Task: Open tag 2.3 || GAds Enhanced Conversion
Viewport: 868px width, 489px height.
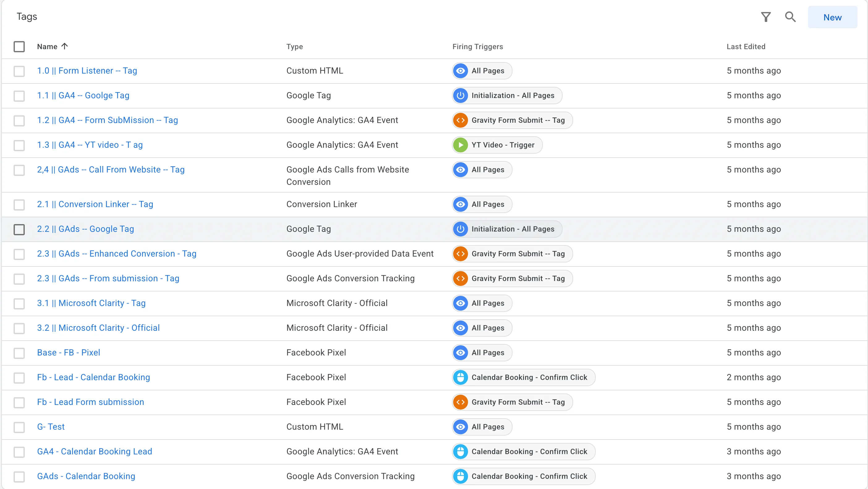Action: pyautogui.click(x=117, y=253)
